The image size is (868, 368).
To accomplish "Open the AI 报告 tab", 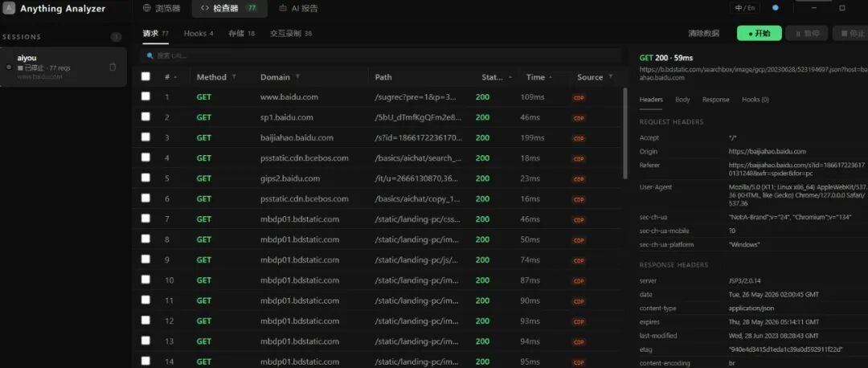I will [298, 8].
